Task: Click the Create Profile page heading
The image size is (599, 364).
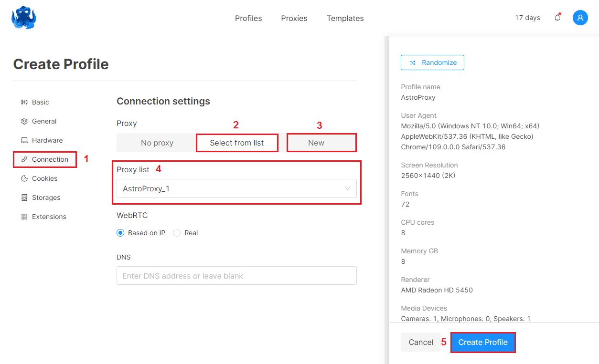Action: pyautogui.click(x=61, y=64)
